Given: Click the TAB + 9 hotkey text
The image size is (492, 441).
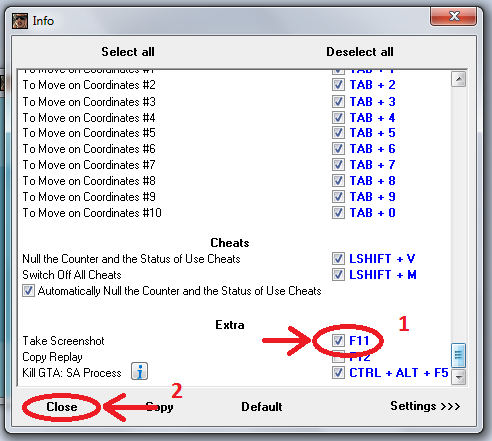Looking at the screenshot, I should pyautogui.click(x=372, y=197).
